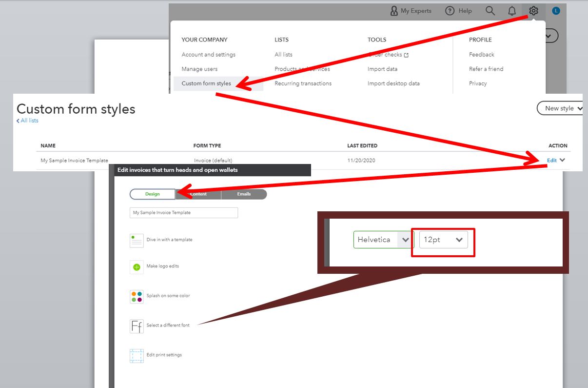This screenshot has width=588, height=388.
Task: Go back via All lists link
Action: tap(27, 121)
